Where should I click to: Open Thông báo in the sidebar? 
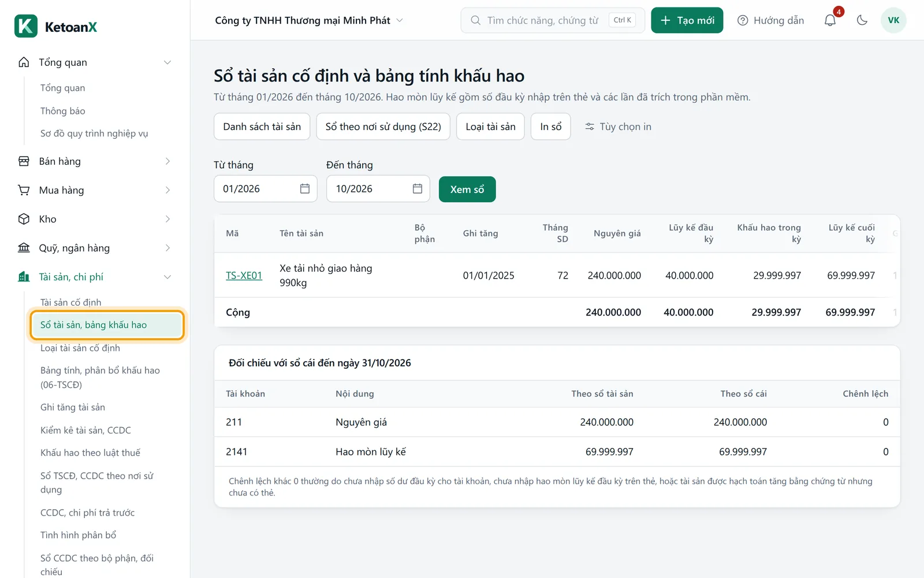(63, 111)
